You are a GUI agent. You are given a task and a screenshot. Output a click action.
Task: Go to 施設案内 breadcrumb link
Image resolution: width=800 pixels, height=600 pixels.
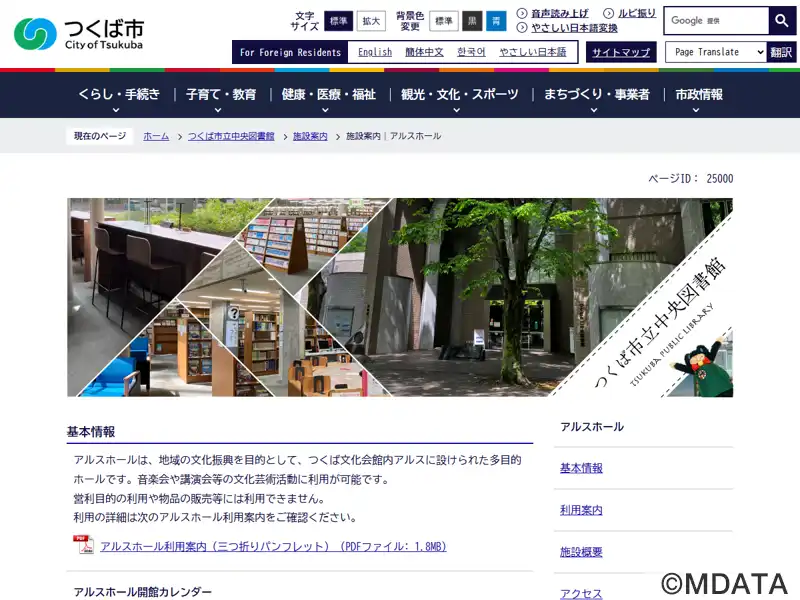pyautogui.click(x=310, y=136)
